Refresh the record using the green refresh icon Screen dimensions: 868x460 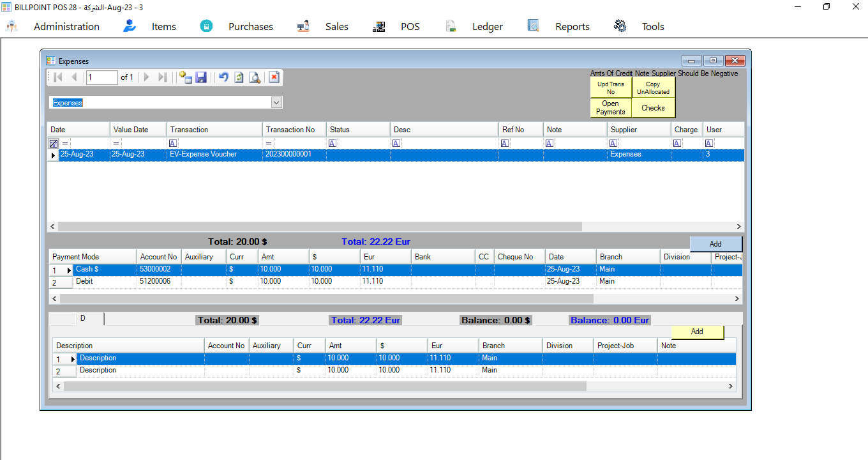pos(239,77)
